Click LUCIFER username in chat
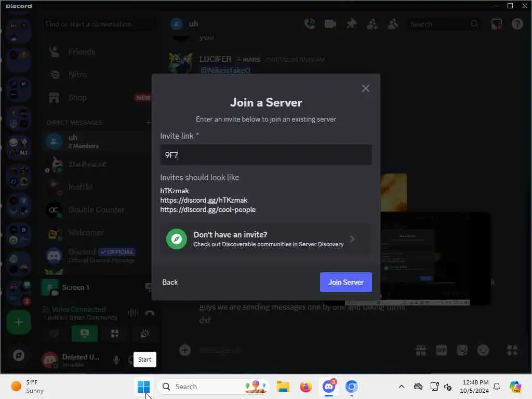This screenshot has width=532, height=399. (216, 59)
